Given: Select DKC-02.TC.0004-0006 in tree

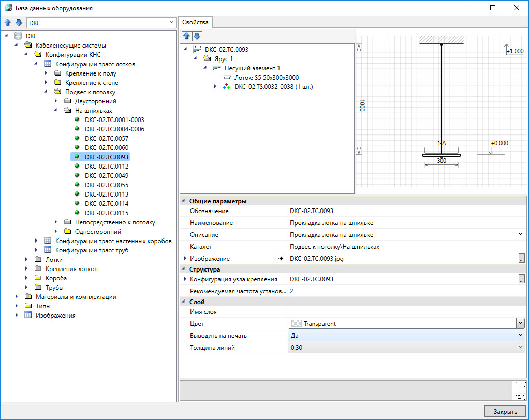Looking at the screenshot, I should (x=114, y=129).
